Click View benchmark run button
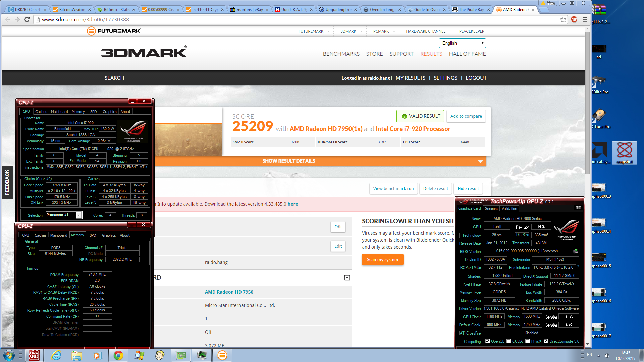Screen dimensions: 644x362 point(393,189)
